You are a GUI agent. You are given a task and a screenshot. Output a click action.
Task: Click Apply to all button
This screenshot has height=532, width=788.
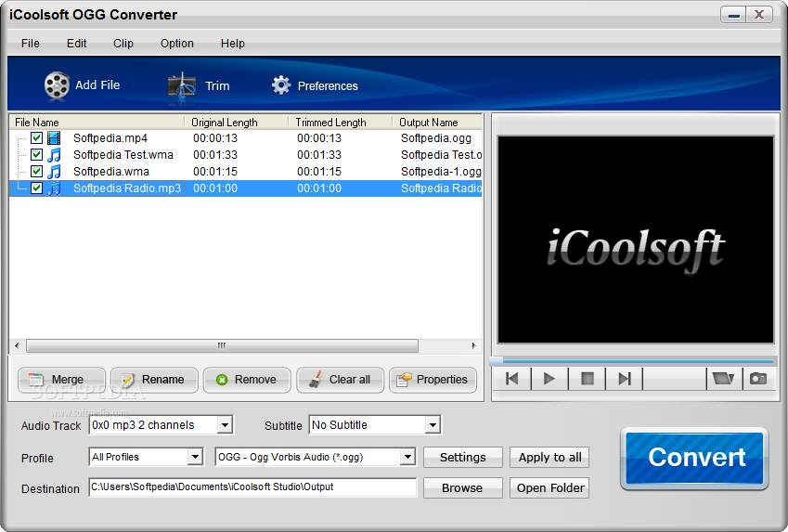(549, 457)
